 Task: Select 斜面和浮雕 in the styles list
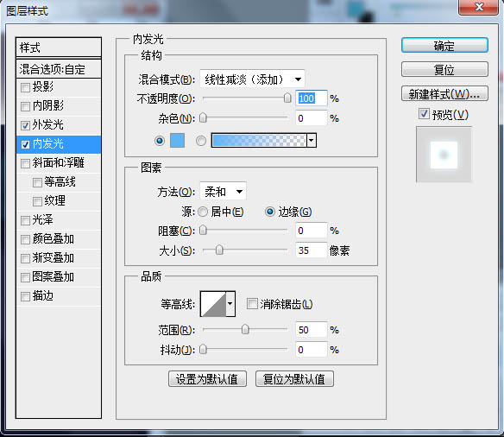pyautogui.click(x=59, y=163)
